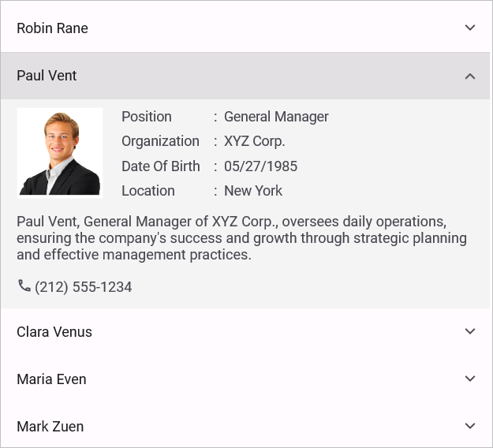Select the Mark Zuen name label
Viewport: 493px width, 448px height.
(50, 427)
